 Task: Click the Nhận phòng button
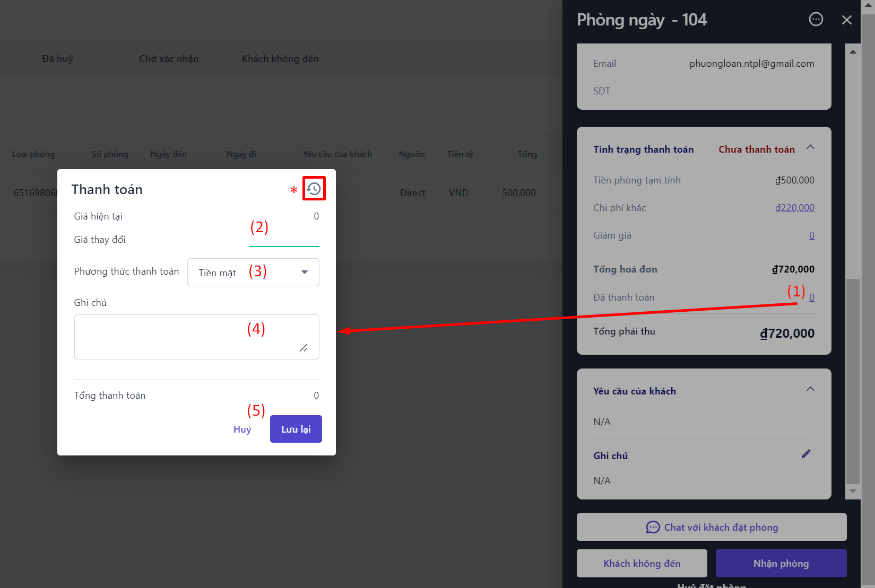click(x=781, y=563)
